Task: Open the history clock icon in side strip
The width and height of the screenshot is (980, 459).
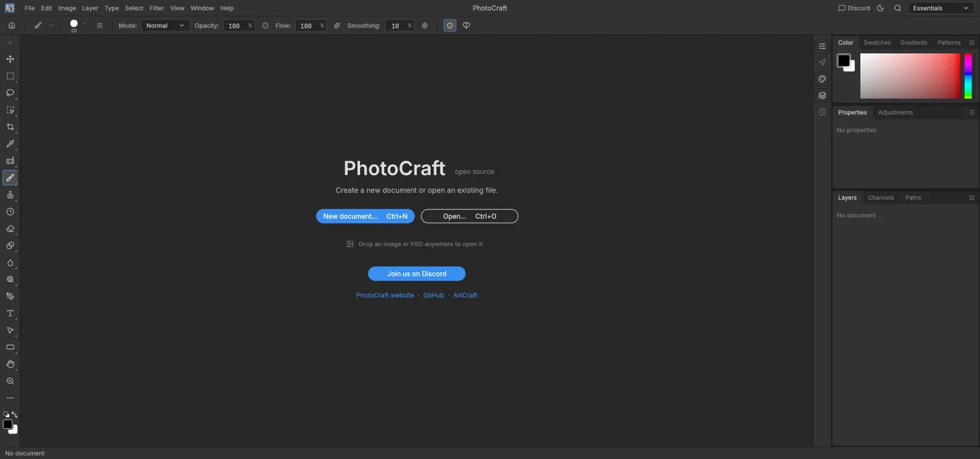Action: (822, 112)
